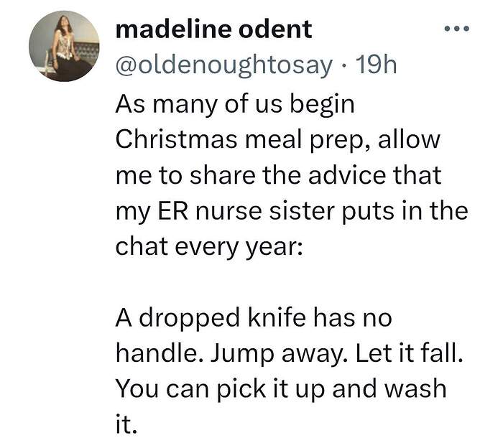503x448 pixels.
Task: Click the "handle. Jump away. Let it fall." line
Action: 295,354
